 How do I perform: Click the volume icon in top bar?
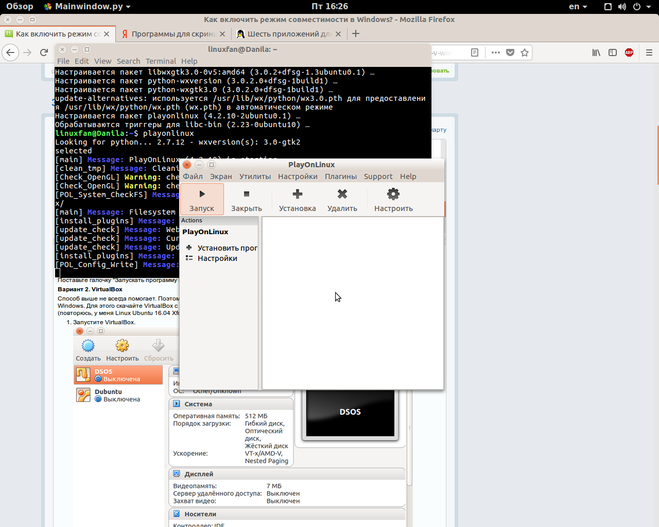622,6
